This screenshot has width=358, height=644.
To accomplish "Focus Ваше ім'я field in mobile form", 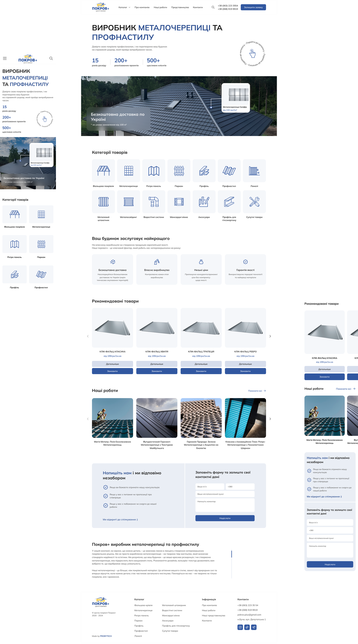I will click(330, 523).
